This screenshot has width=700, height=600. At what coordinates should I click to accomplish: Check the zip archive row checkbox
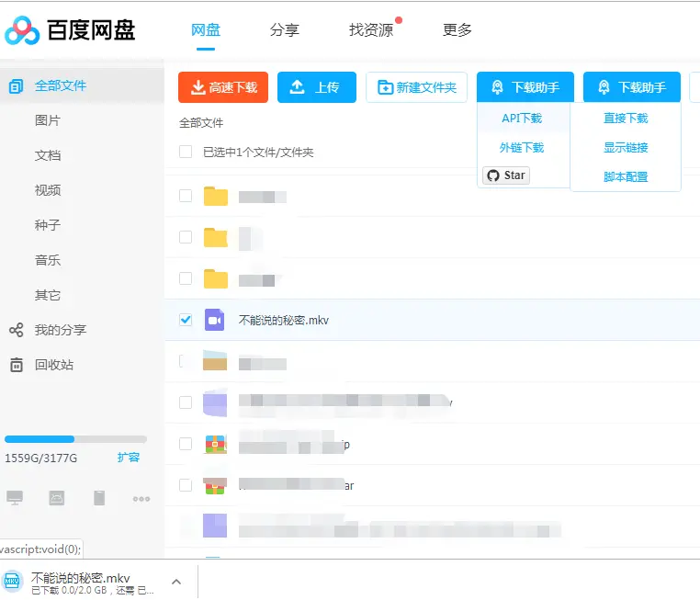coord(186,444)
